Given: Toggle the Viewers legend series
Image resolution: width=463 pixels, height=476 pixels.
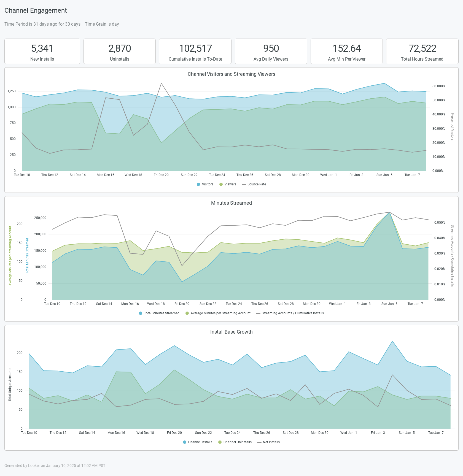Looking at the screenshot, I should pos(228,184).
